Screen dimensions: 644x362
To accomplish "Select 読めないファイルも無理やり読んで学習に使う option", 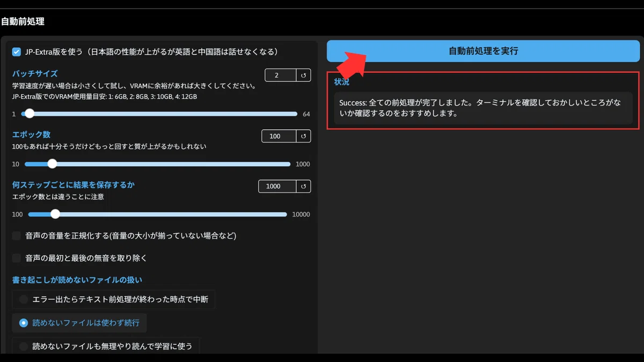I will pyautogui.click(x=106, y=346).
